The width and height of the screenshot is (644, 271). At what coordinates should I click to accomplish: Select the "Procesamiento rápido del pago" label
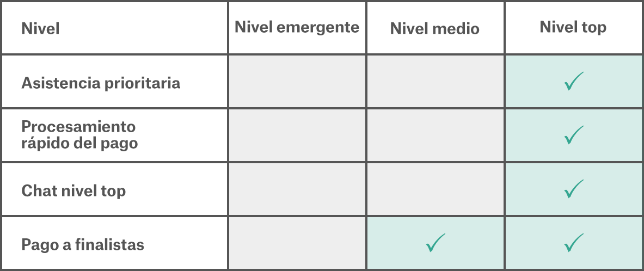click(x=79, y=135)
